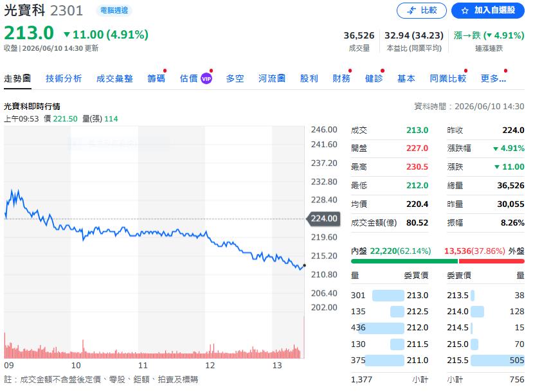Click the 224.00 reference price marker
Screen dimensions: 542x392
(x=323, y=218)
